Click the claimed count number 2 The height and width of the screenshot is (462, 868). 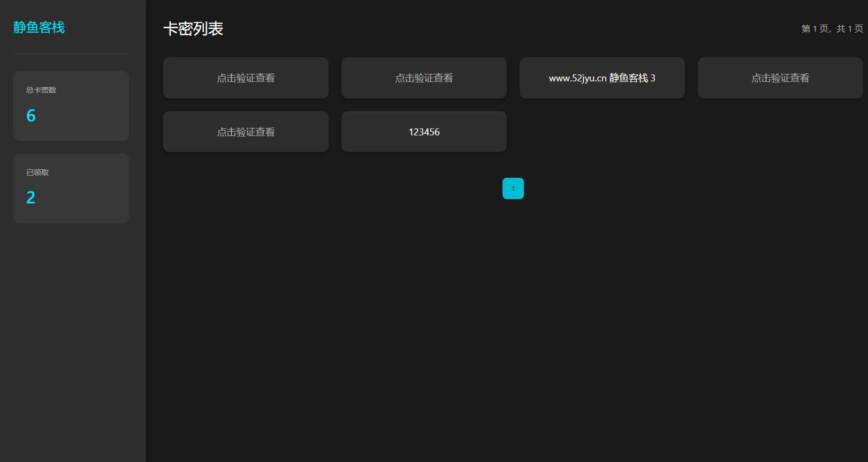pos(31,198)
